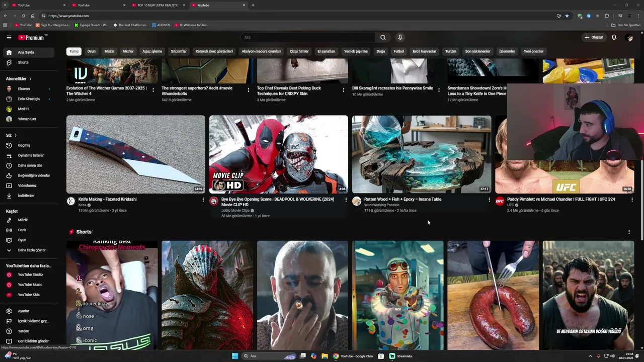644x362 pixels.
Task: Open Streamlabs from the taskbar
Action: point(401,356)
